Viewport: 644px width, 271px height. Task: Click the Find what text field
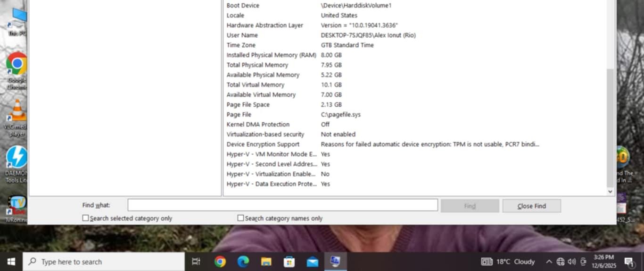282,205
